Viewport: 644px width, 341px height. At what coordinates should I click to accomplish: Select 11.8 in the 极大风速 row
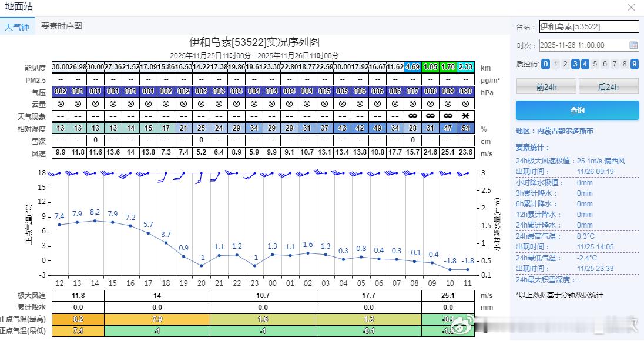78,296
